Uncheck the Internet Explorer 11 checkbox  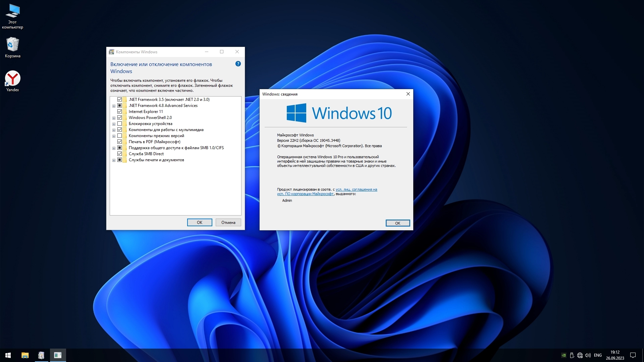[119, 112]
